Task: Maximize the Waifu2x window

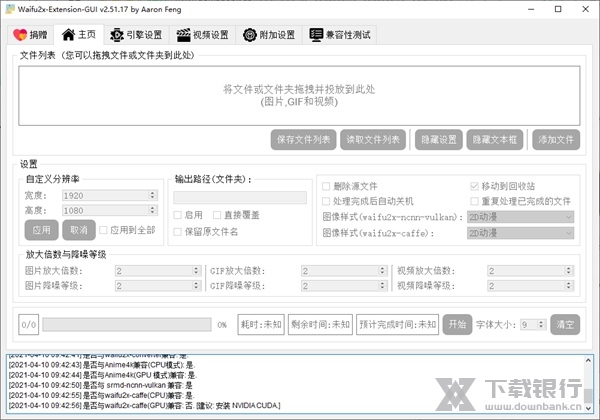Action: click(x=558, y=9)
